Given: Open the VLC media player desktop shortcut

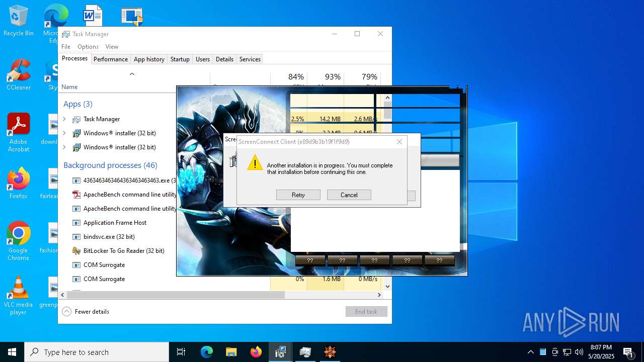Looking at the screenshot, I should tap(18, 296).
